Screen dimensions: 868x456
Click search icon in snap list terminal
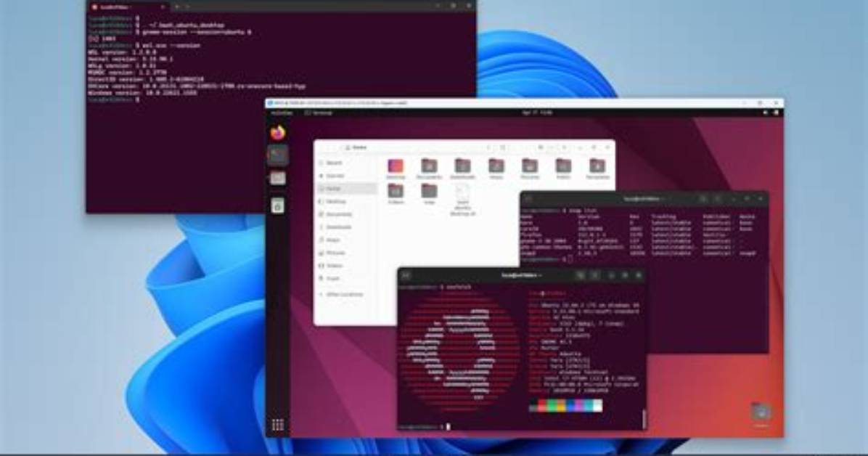point(703,198)
